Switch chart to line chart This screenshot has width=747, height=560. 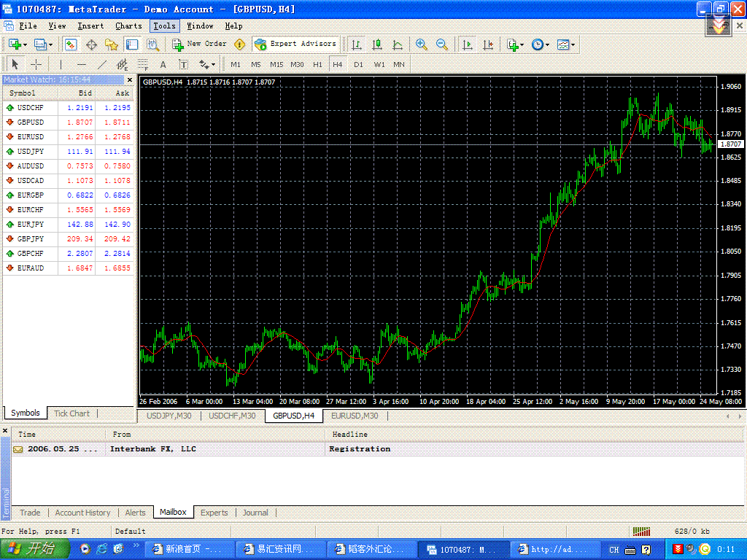coord(398,44)
